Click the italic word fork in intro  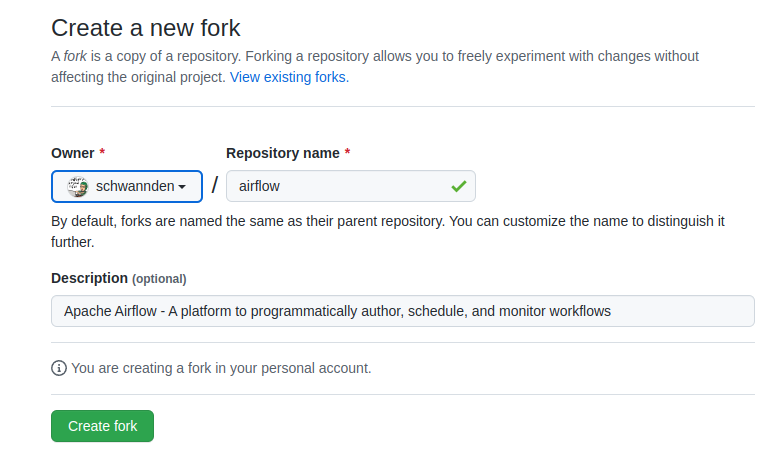pyautogui.click(x=74, y=56)
